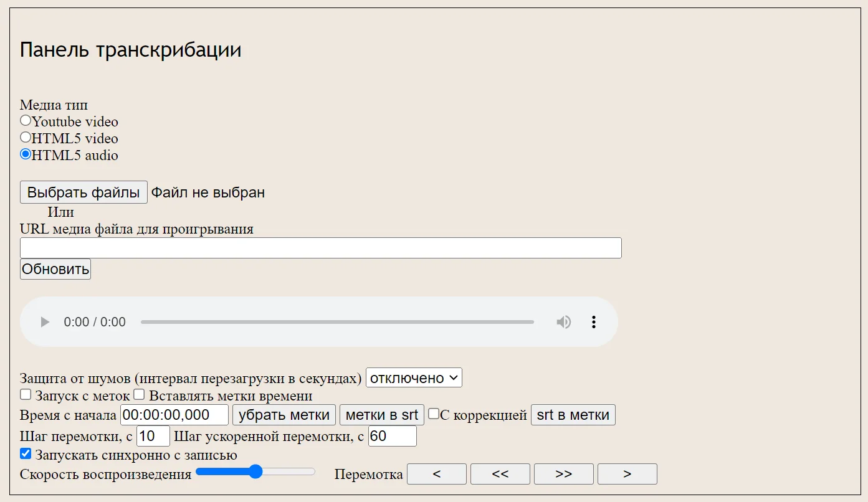Focus the media file URL input field
Image resolution: width=868 pixels, height=502 pixels.
(x=320, y=248)
